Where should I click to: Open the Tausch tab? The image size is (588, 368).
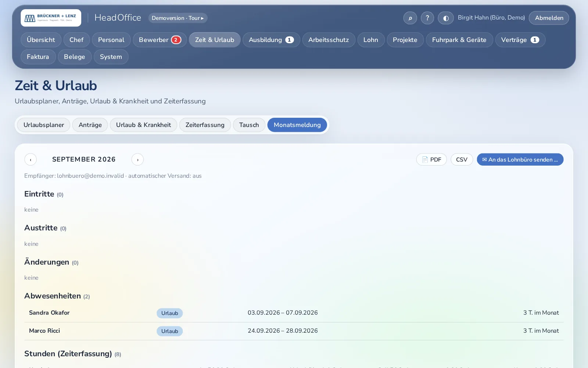(249, 125)
